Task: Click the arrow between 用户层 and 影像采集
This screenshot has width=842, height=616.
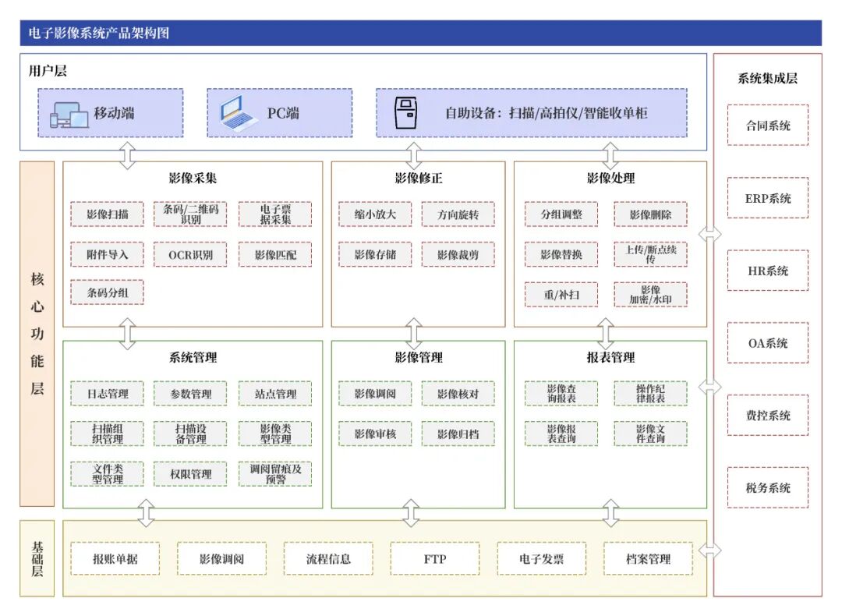Action: click(x=126, y=155)
